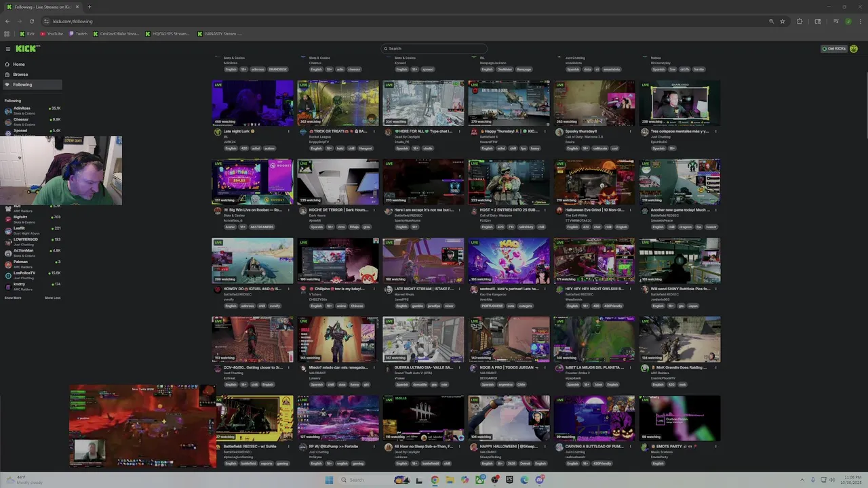This screenshot has height=488, width=868.
Task: Open profile avatar menu in Kick header
Action: point(854,49)
